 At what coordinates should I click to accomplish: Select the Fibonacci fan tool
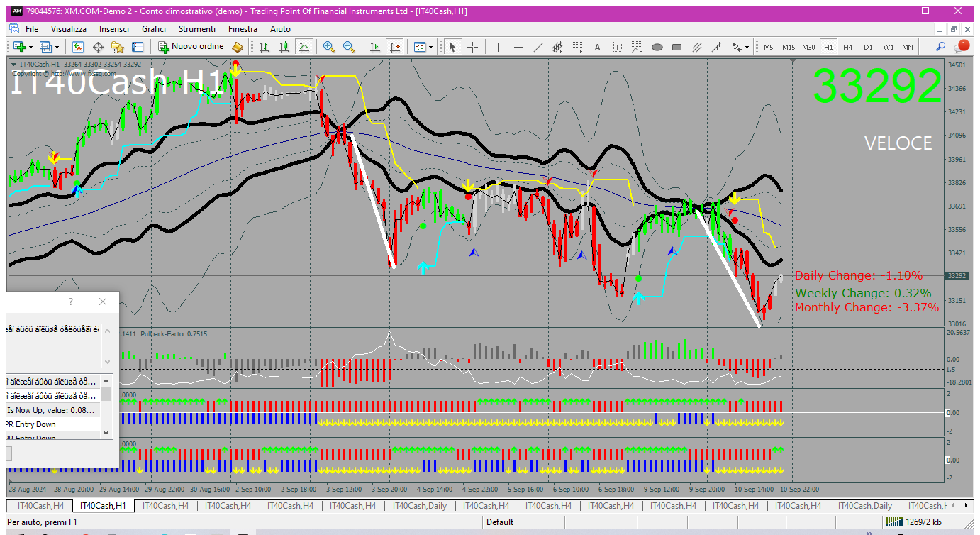click(x=637, y=47)
